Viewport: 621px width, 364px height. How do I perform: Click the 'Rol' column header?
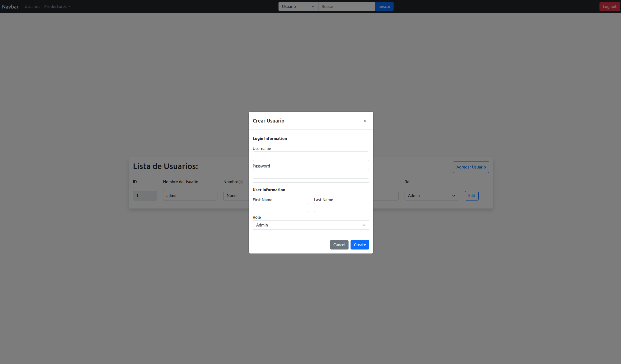point(407,182)
